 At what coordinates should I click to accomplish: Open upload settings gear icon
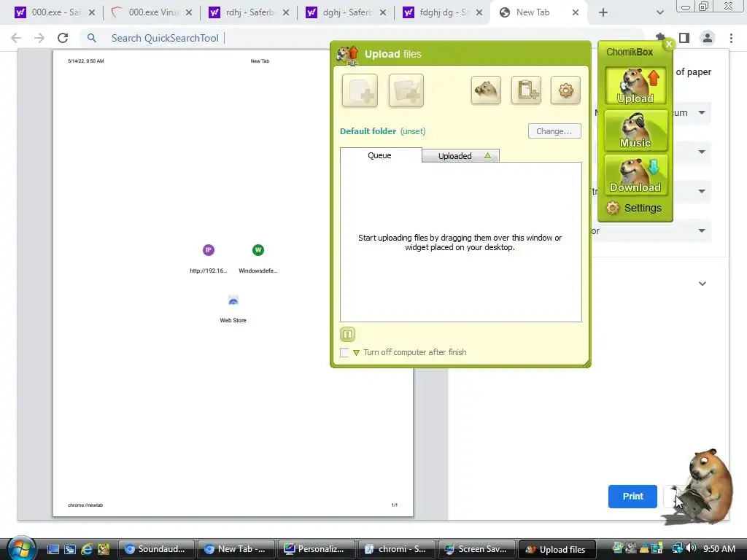pyautogui.click(x=565, y=90)
